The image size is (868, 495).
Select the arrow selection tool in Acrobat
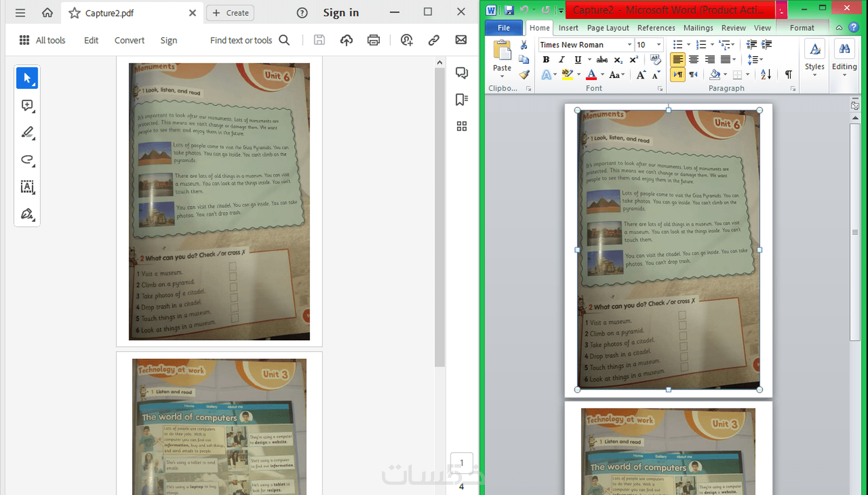pyautogui.click(x=27, y=78)
